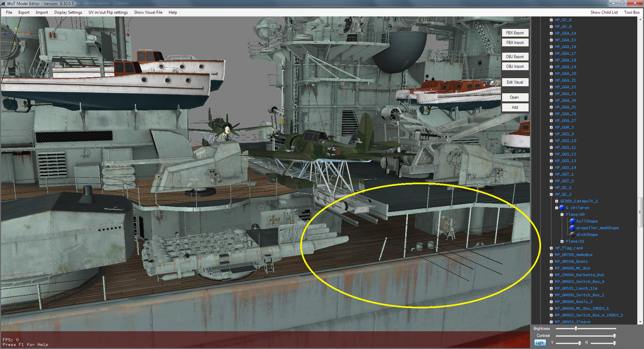Collapse the HP_GC_2 tree node
The width and height of the screenshot is (644, 349).
[x=551, y=194]
